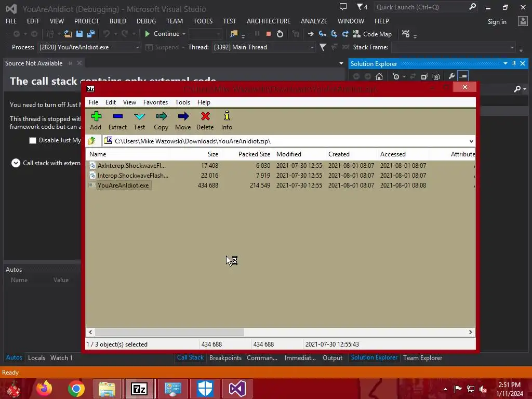The height and width of the screenshot is (399, 532).
Task: Open the Process dropdown in debug toolbar
Action: click(137, 47)
